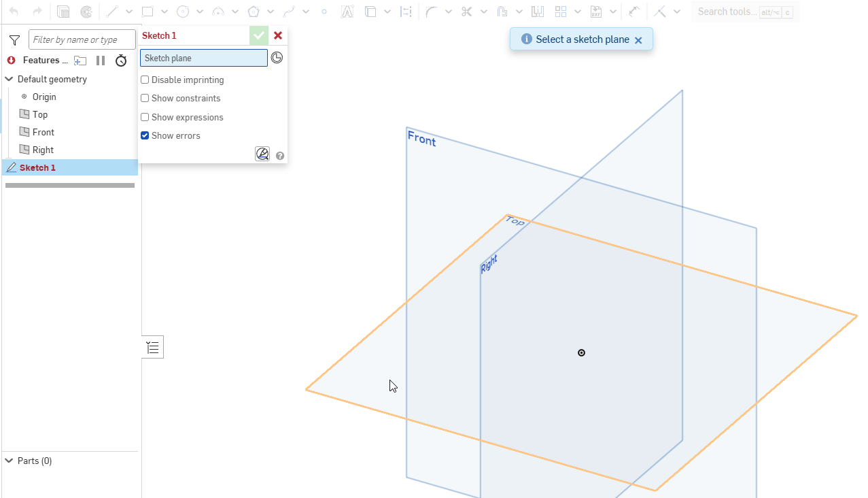Collapse the Default geometry tree
Viewport: 868px width, 498px height.
[x=10, y=80]
